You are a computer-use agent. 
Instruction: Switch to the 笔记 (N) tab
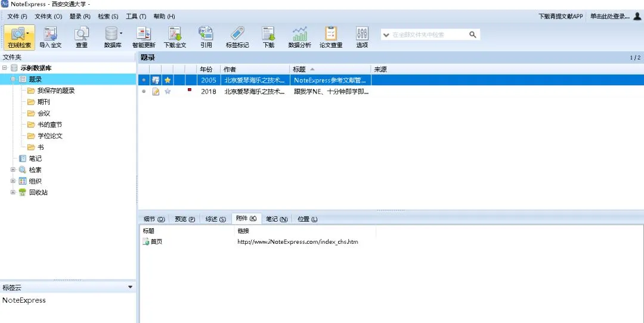[x=277, y=219]
